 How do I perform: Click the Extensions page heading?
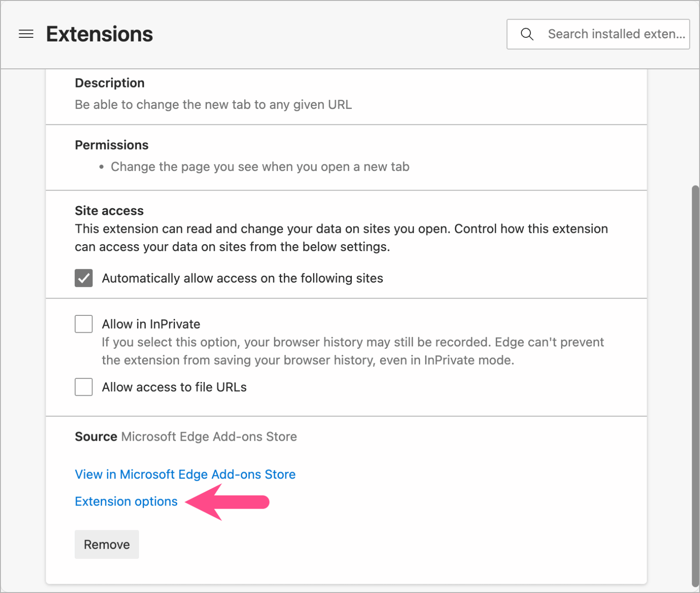pyautogui.click(x=99, y=34)
